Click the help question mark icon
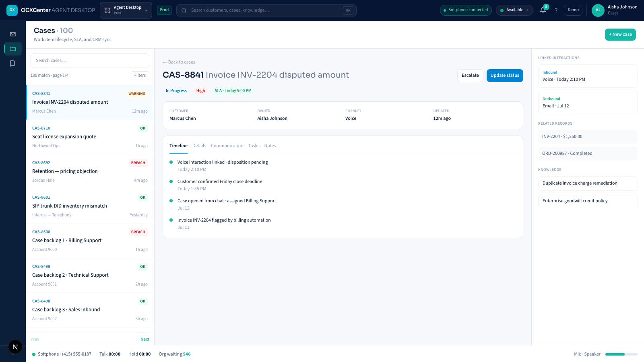This screenshot has width=644, height=362. [x=556, y=10]
